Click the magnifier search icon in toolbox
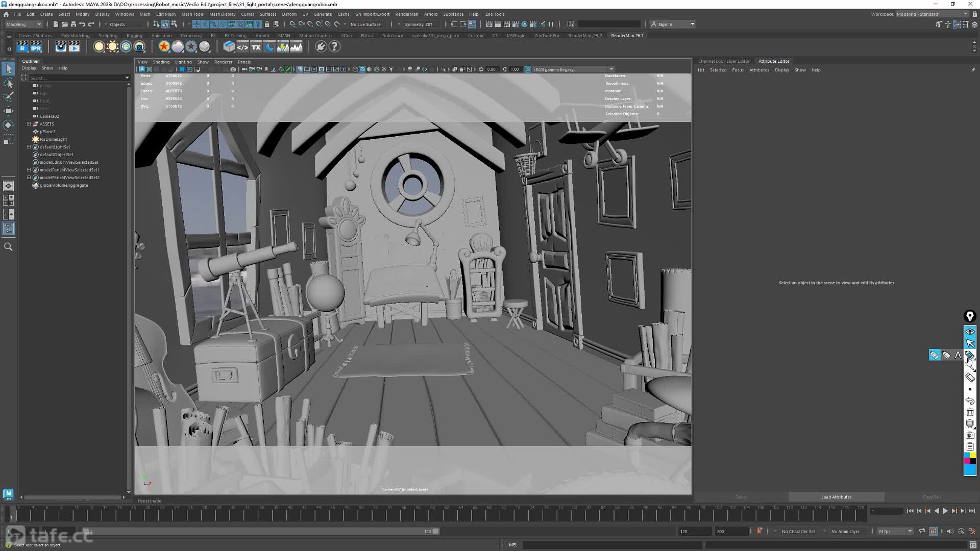This screenshot has height=551, width=980. click(x=8, y=247)
